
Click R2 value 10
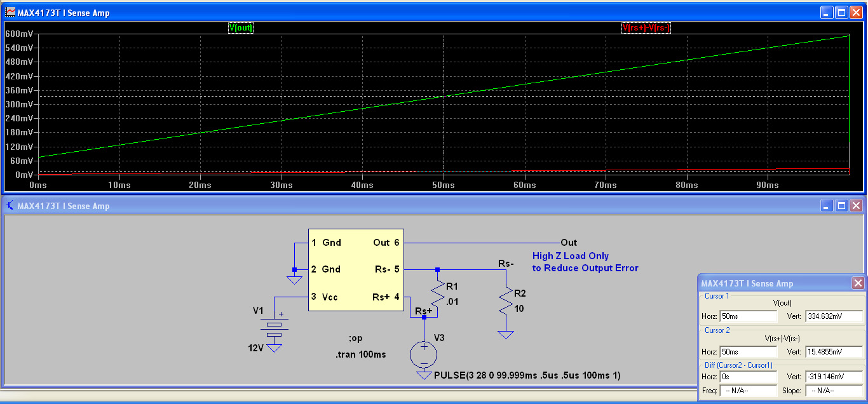[x=519, y=308]
